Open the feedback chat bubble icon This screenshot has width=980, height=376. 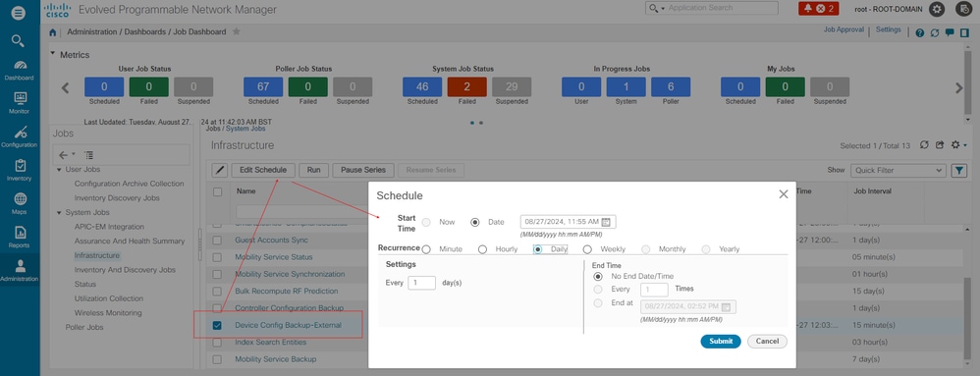pos(950,32)
